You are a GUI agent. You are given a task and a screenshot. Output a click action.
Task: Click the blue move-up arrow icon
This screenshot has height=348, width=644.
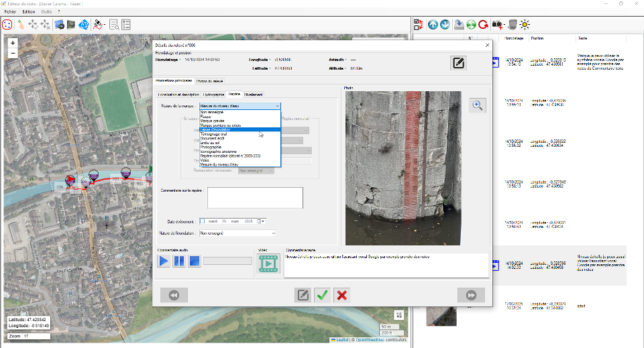[433, 25]
